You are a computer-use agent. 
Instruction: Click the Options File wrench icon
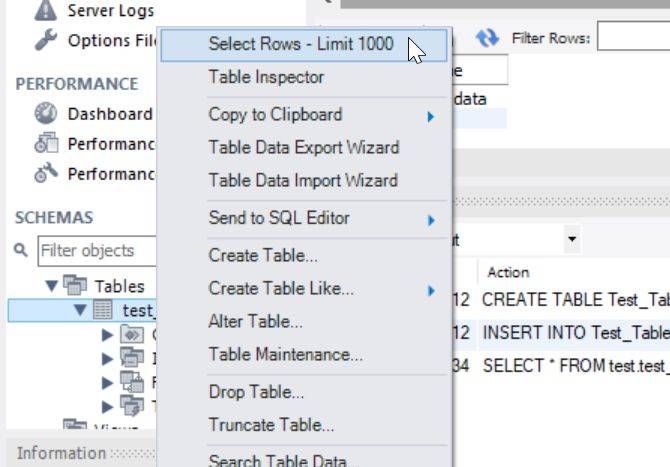pos(46,41)
